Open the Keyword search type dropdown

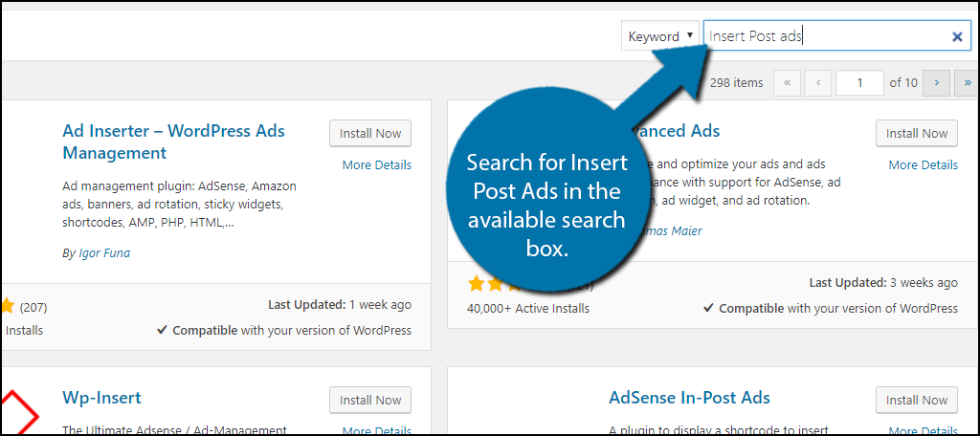tap(660, 36)
